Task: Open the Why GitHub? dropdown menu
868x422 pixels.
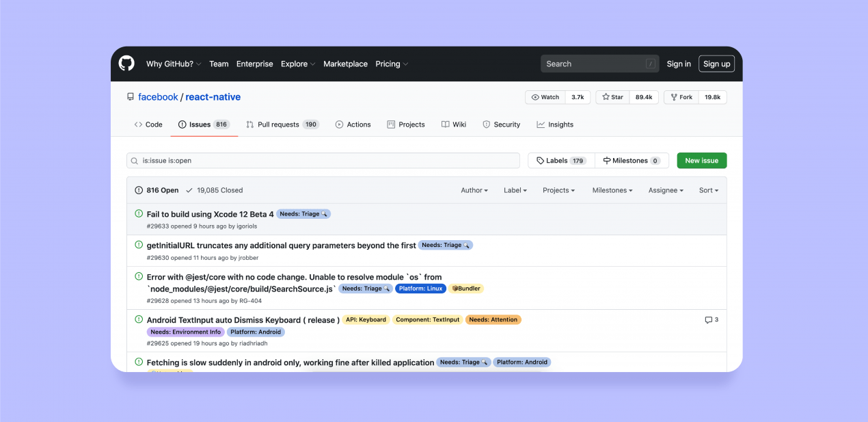Action: (174, 64)
